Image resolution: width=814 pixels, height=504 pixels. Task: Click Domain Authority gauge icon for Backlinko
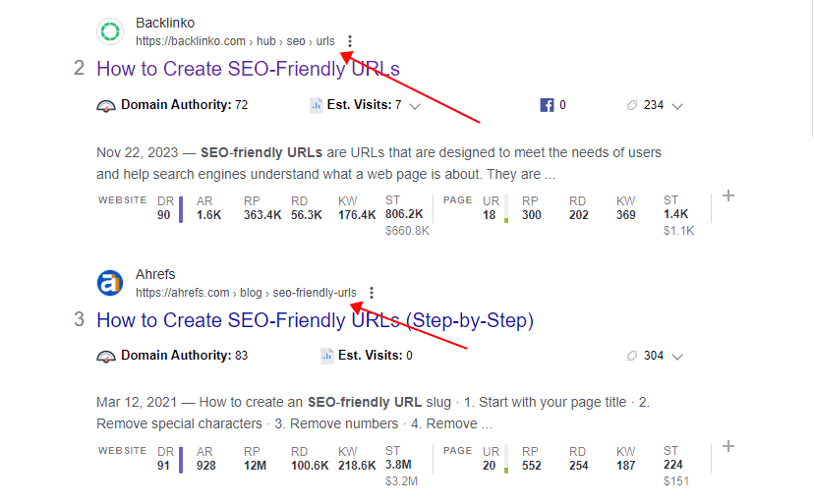106,106
